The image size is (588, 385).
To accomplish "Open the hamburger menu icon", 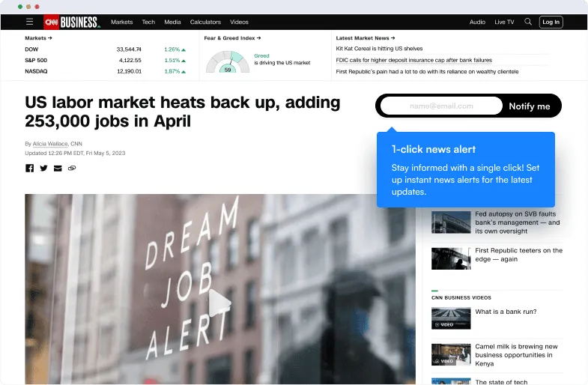I will click(x=30, y=22).
